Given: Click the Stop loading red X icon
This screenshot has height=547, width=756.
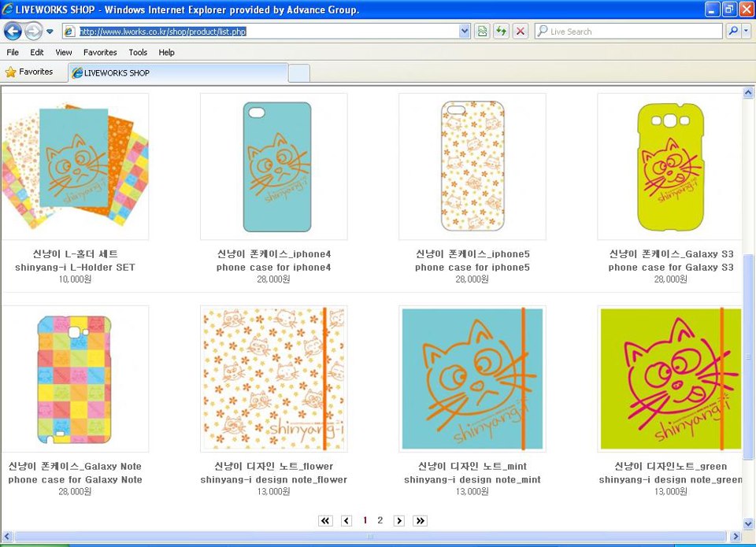Looking at the screenshot, I should pyautogui.click(x=521, y=31).
